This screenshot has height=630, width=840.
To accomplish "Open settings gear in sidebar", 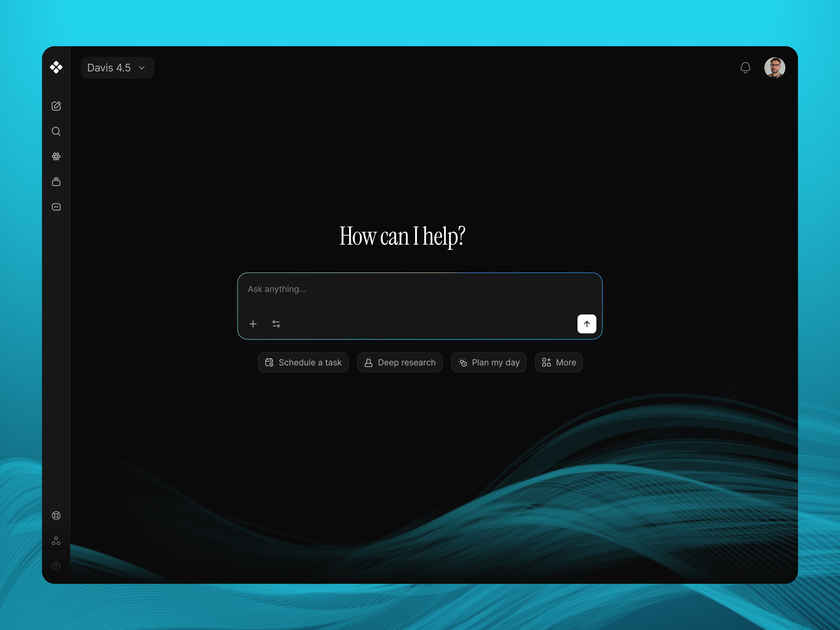I will pos(56,566).
